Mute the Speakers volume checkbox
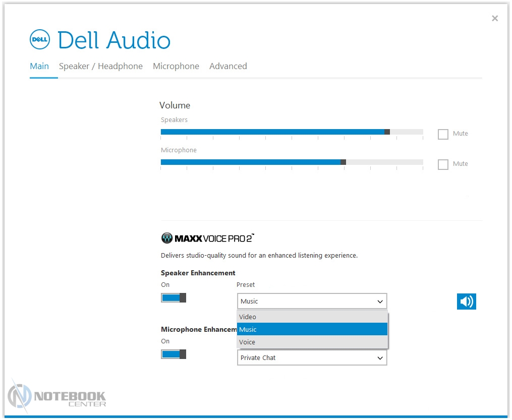Screen dimensions: 512x420 pos(443,134)
